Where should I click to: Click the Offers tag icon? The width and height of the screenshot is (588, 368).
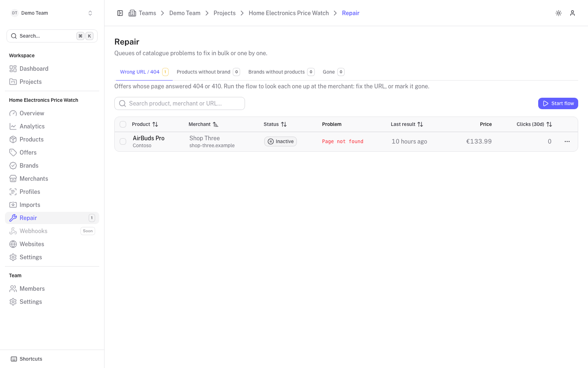pyautogui.click(x=13, y=153)
